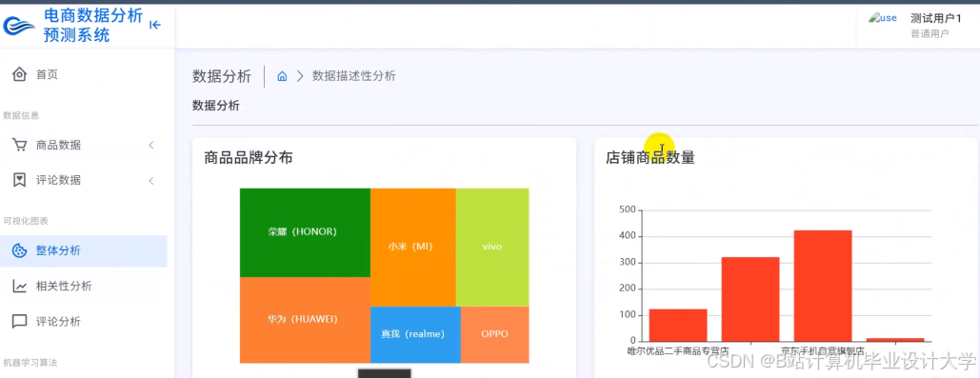Click the tallest red bar in 店铺商品数量
Image resolution: width=980 pixels, height=378 pixels.
(823, 286)
